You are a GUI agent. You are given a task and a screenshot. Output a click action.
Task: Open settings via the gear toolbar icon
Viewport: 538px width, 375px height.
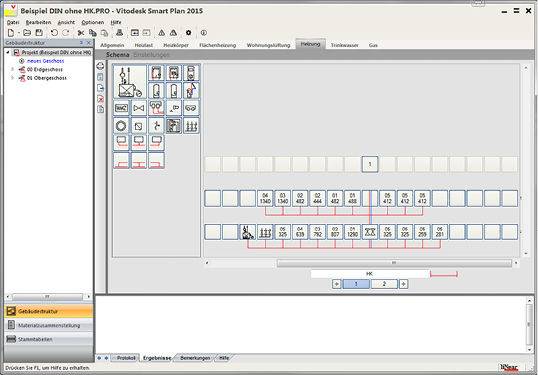188,33
